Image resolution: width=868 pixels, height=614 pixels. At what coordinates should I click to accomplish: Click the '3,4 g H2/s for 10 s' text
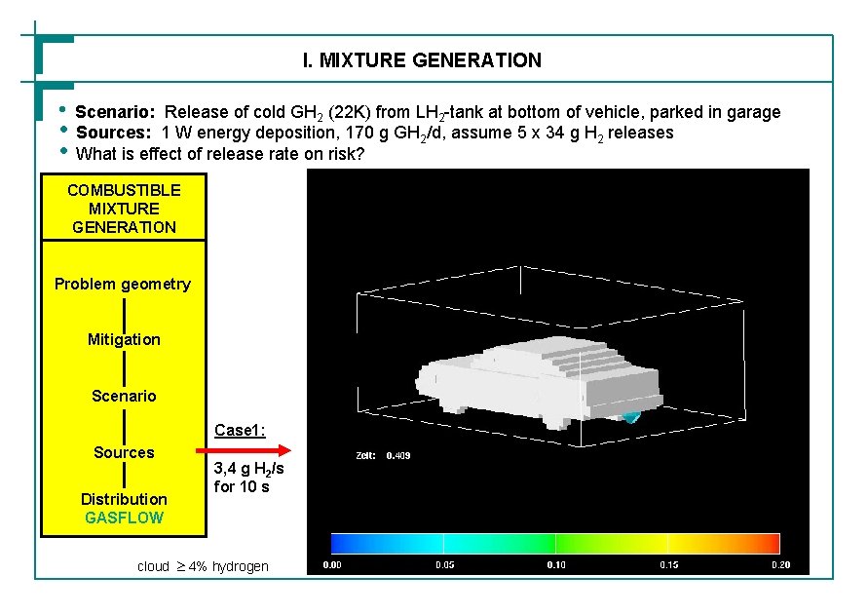[248, 478]
